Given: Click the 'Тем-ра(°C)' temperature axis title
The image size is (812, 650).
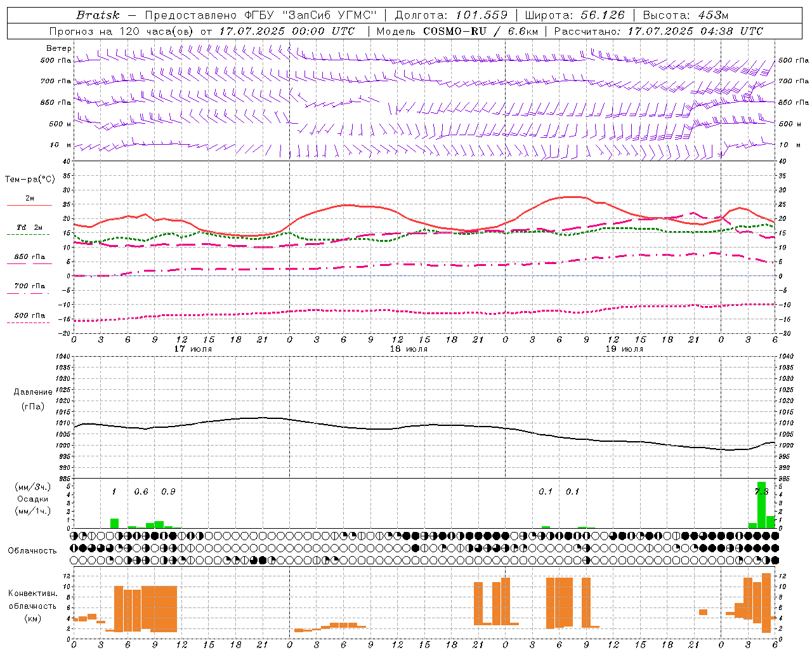Looking at the screenshot, I should [x=30, y=180].
